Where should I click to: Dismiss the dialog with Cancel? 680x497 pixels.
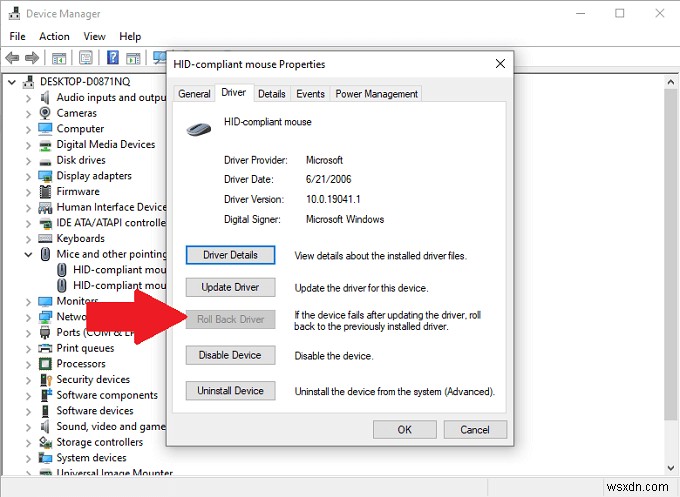pyautogui.click(x=475, y=430)
